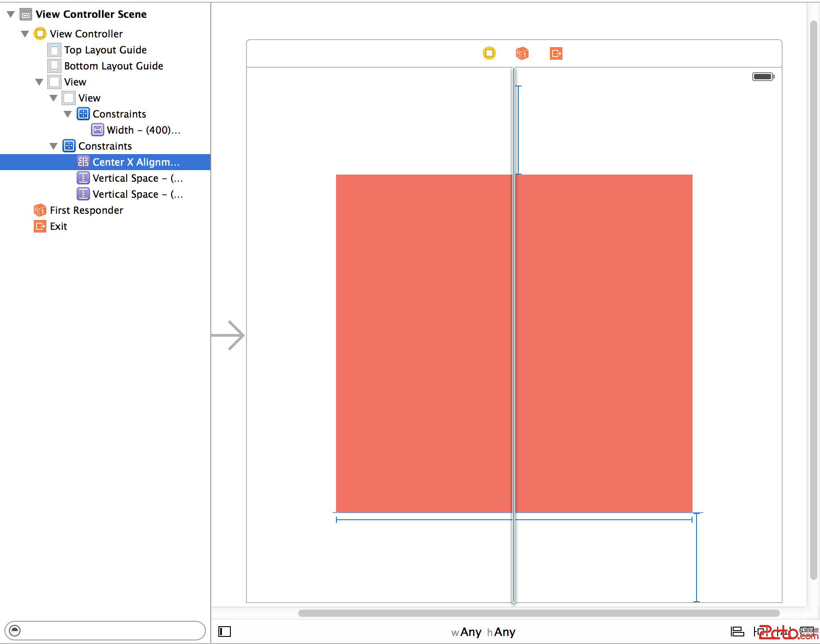Image resolution: width=820 pixels, height=644 pixels.
Task: Collapse Constraints group containing Width
Action: coord(68,114)
